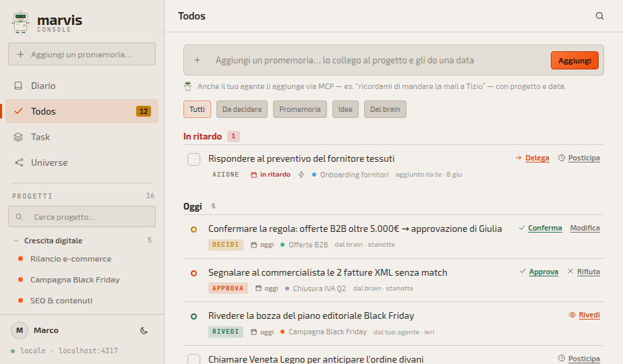Click the calendar icon on Offerte B2B row
Screen dimensions: 623x364
254,245
